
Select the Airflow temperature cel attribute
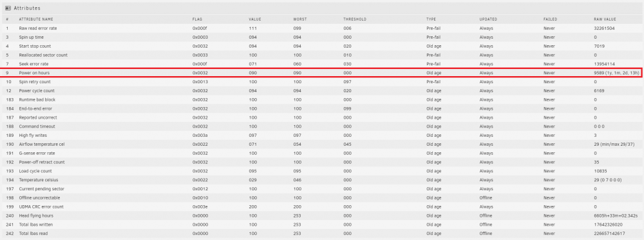(42, 144)
